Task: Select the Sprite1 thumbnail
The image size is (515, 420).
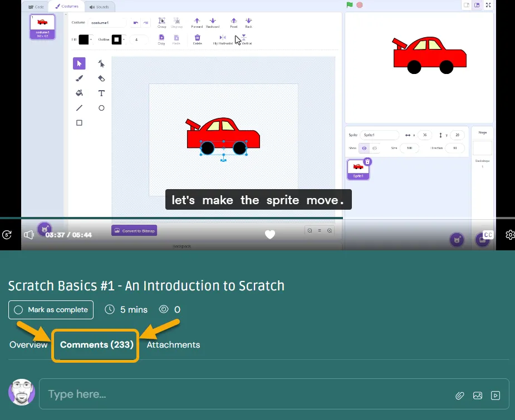Action: pos(359,170)
